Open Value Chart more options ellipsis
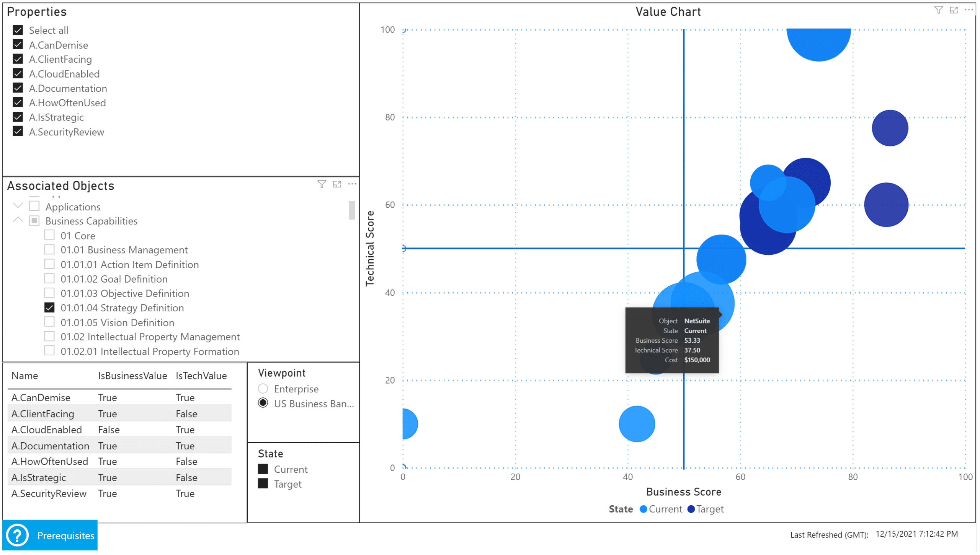 [969, 10]
